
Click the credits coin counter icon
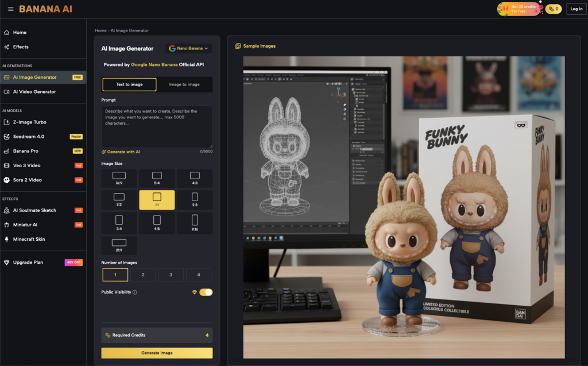coord(551,9)
